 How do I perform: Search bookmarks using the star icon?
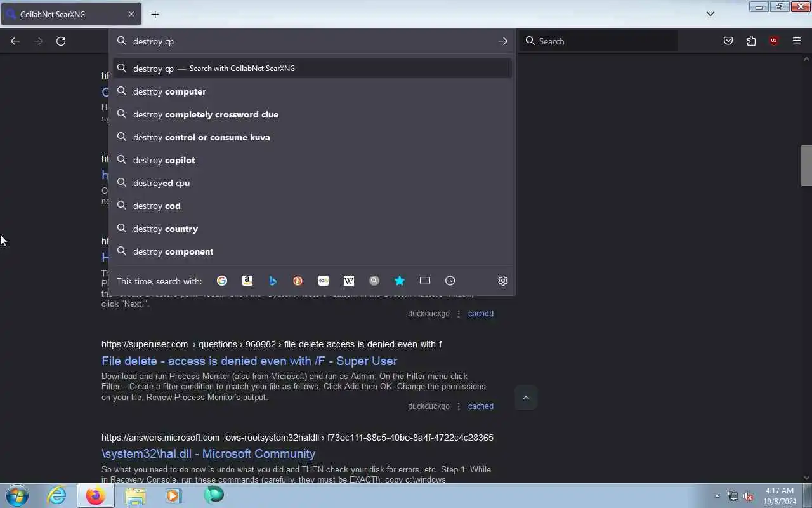pos(400,281)
